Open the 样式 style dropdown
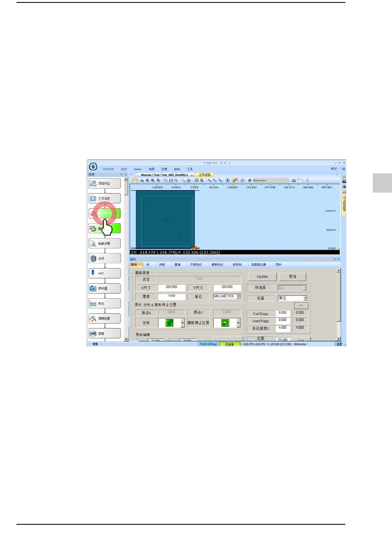 335,169
